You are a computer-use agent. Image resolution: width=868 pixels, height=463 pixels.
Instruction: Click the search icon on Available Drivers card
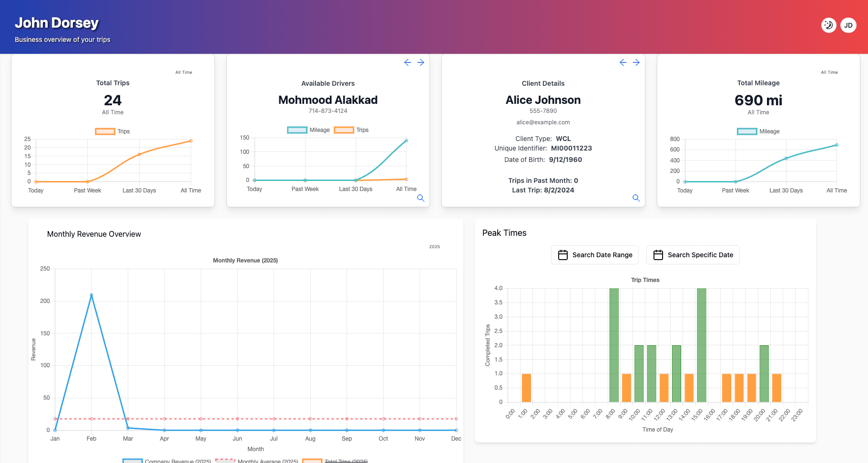coord(421,198)
